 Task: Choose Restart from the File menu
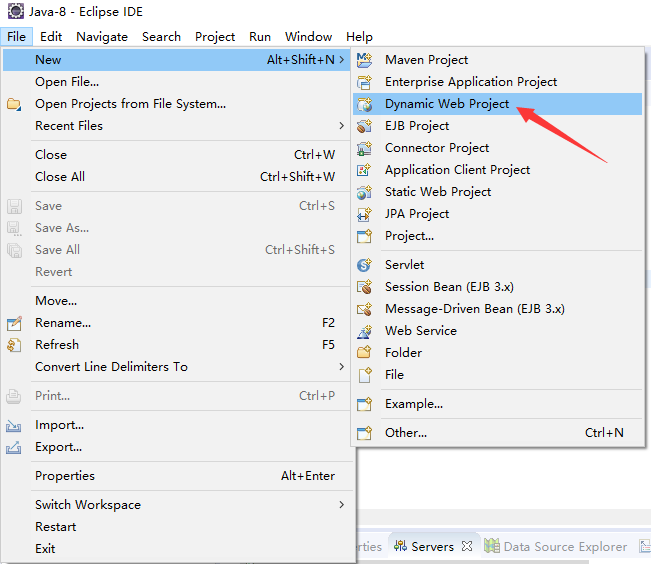(x=176, y=527)
